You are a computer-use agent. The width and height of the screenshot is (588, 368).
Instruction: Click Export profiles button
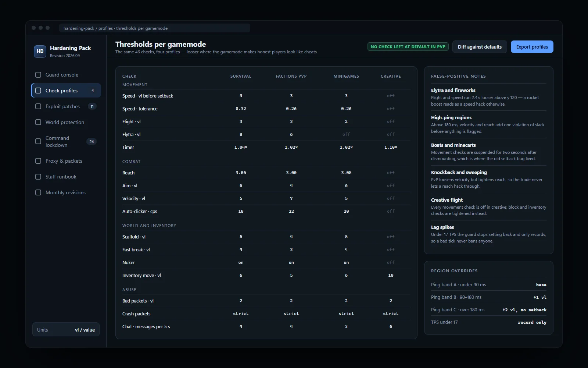pyautogui.click(x=532, y=47)
